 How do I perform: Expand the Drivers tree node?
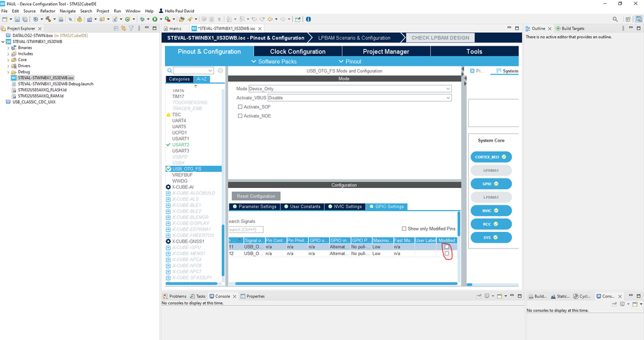8,66
